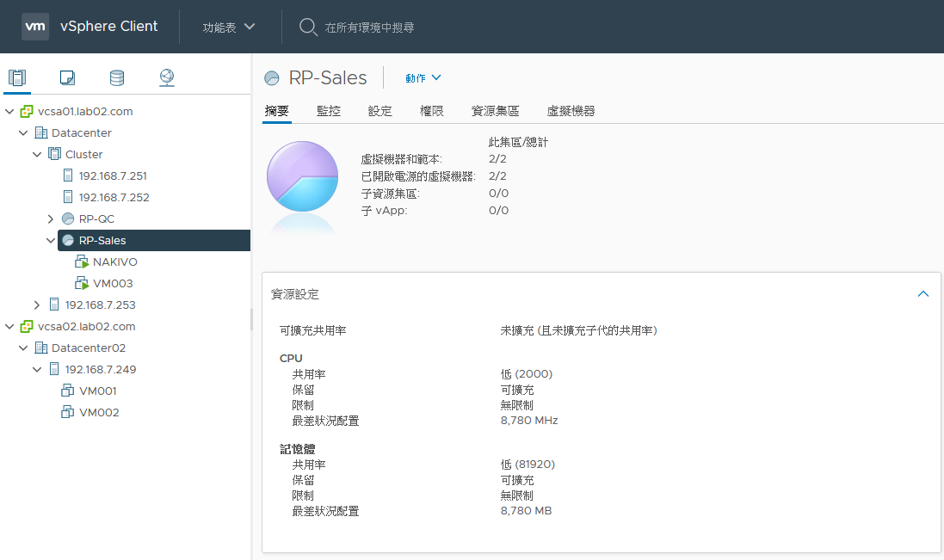Select Datacenter in the inventory tree
Viewport: 944px width, 560px height.
[81, 133]
